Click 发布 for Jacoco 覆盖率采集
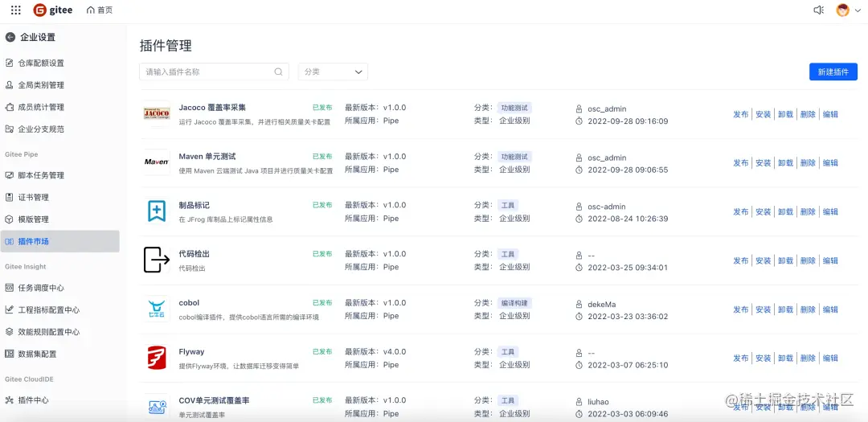Screen dimensions: 868x422 [741, 114]
